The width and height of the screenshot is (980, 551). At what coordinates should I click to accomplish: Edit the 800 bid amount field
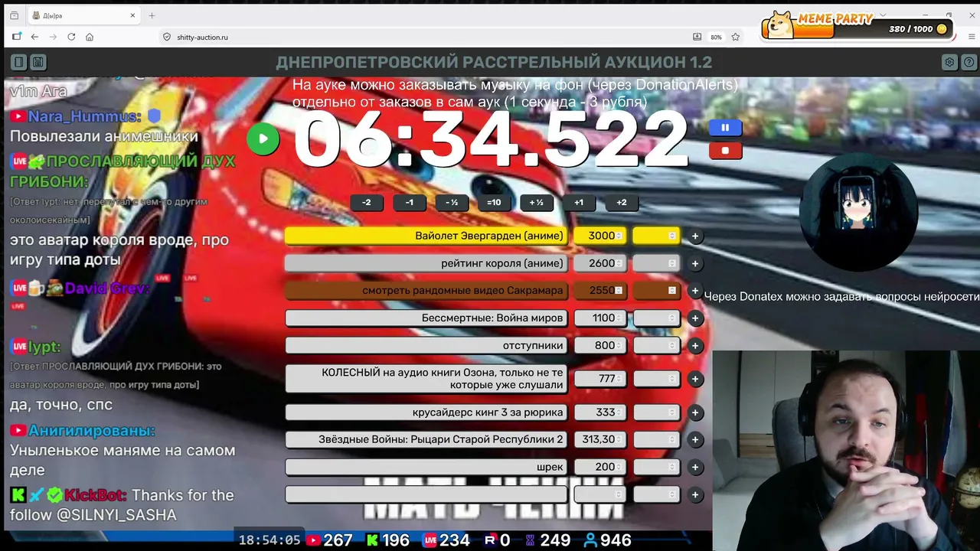(600, 346)
